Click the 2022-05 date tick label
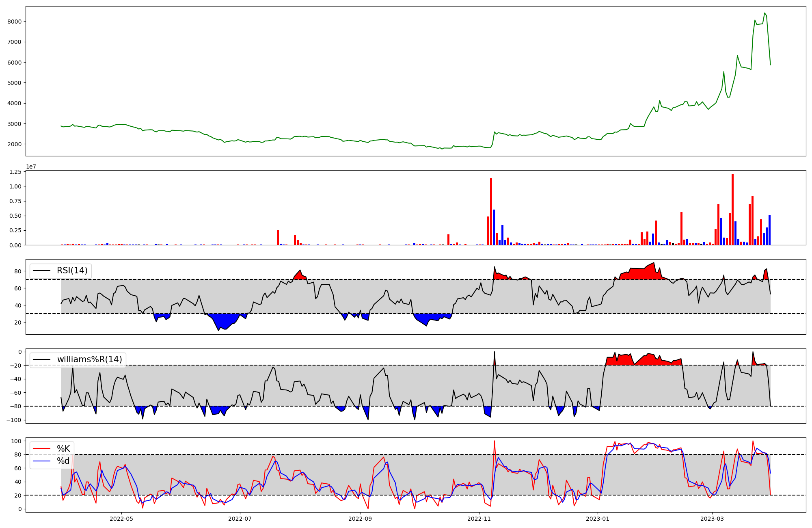The height and width of the screenshot is (528, 812). (x=121, y=519)
